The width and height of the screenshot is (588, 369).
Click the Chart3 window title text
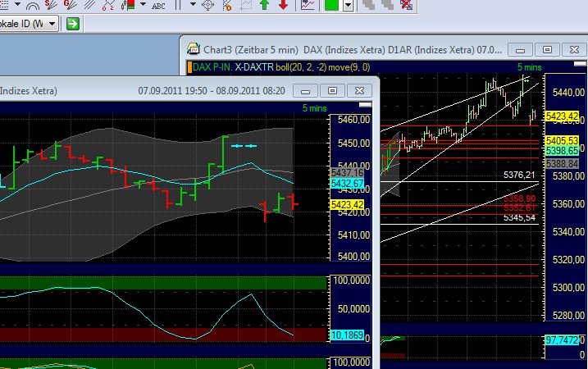tap(353, 49)
